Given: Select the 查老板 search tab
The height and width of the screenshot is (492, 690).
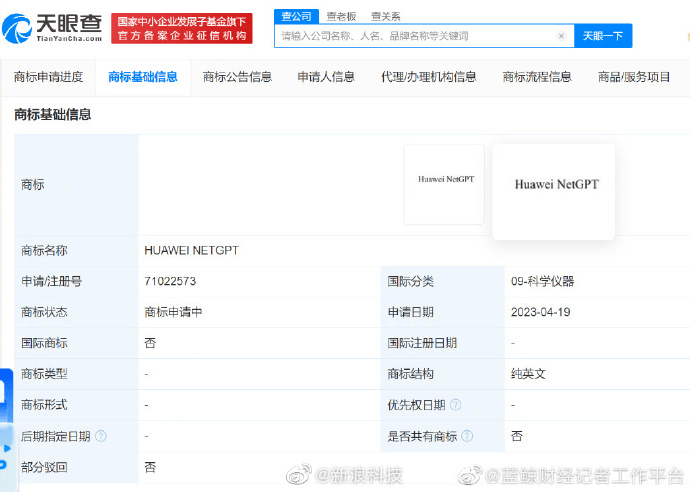Looking at the screenshot, I should pyautogui.click(x=341, y=17).
